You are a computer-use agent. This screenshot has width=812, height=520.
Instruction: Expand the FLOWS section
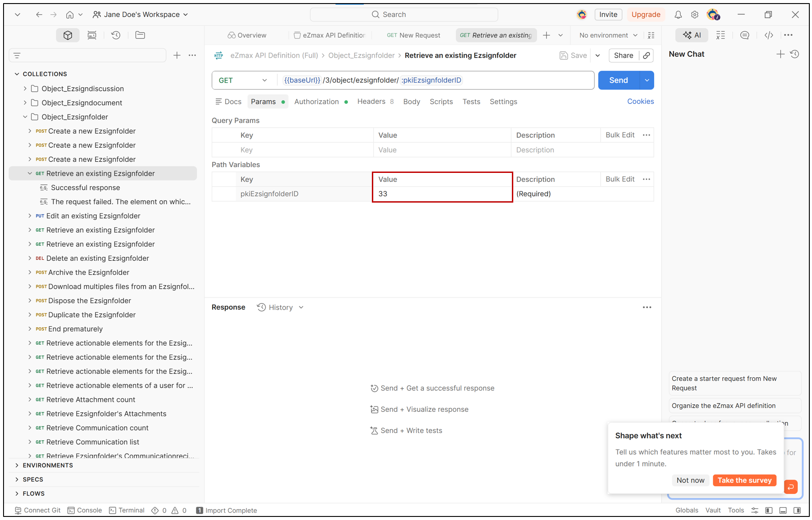17,493
